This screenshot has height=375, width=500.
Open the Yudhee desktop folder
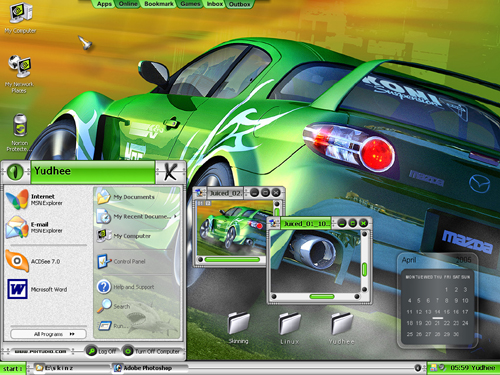coord(342,328)
